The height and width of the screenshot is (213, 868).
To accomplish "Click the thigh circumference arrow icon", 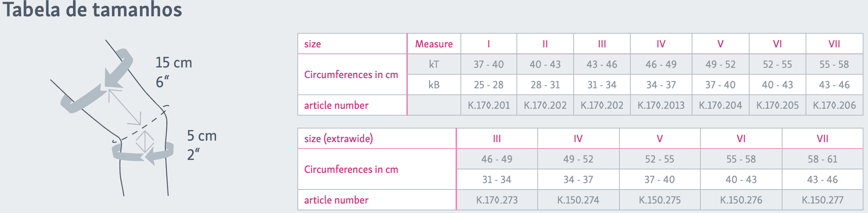I will 97,81.
